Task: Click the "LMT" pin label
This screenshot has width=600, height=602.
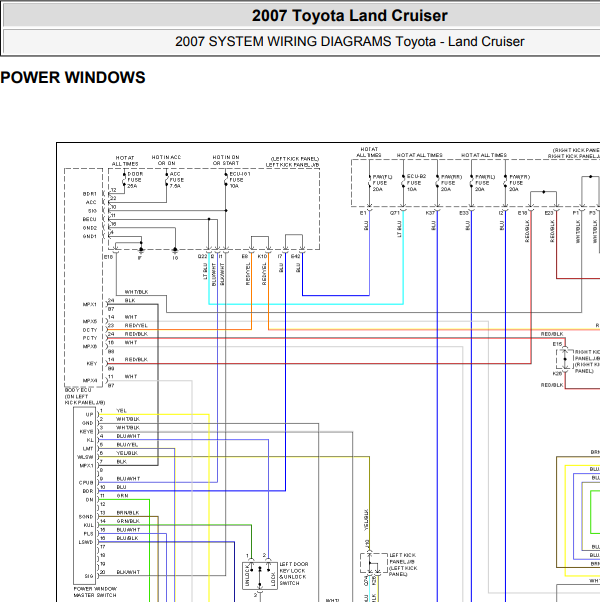Action: click(x=88, y=448)
